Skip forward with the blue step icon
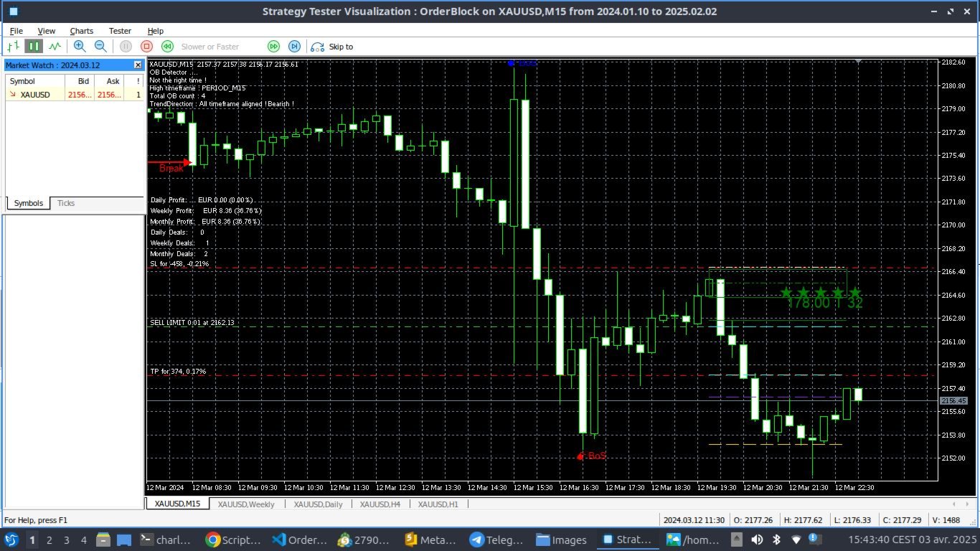980x551 pixels. [x=294, y=46]
